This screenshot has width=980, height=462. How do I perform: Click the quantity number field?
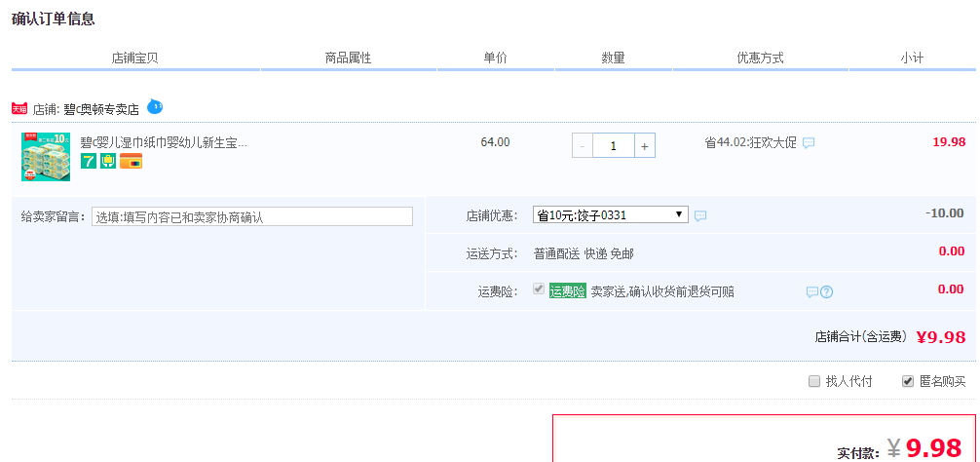pos(614,146)
